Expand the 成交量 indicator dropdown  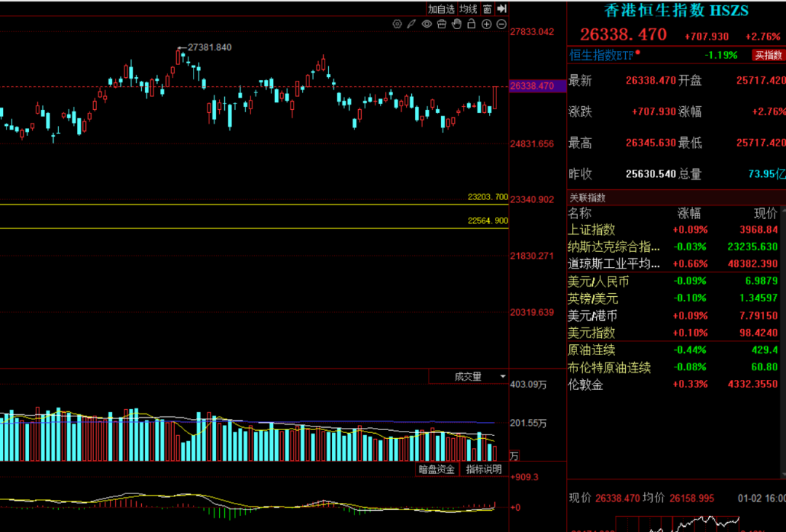(x=502, y=376)
